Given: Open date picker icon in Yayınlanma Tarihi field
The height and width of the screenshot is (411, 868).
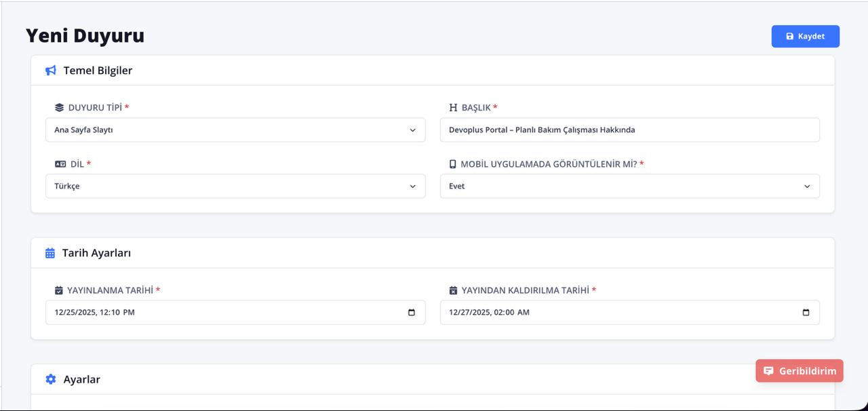Looking at the screenshot, I should coord(412,313).
